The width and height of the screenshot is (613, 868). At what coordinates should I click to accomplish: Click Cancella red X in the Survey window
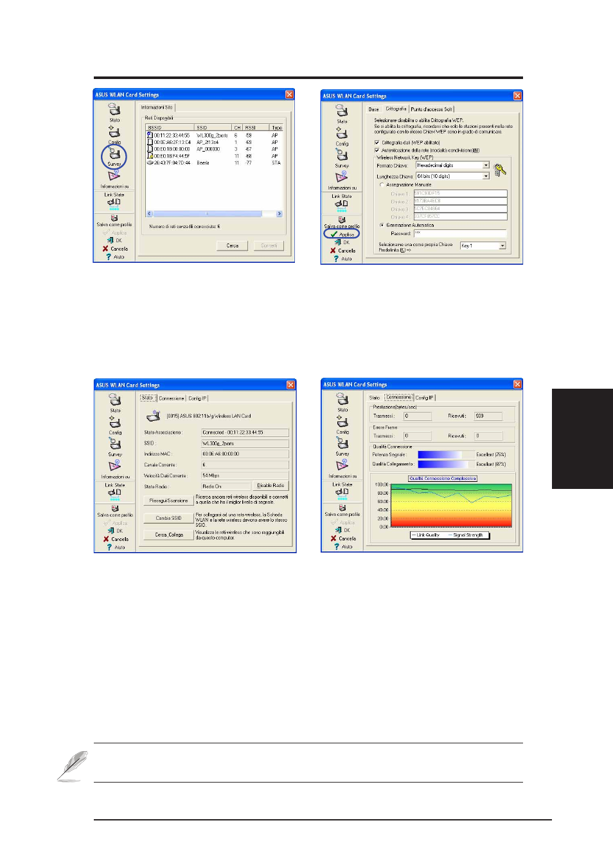pyautogui.click(x=105, y=249)
